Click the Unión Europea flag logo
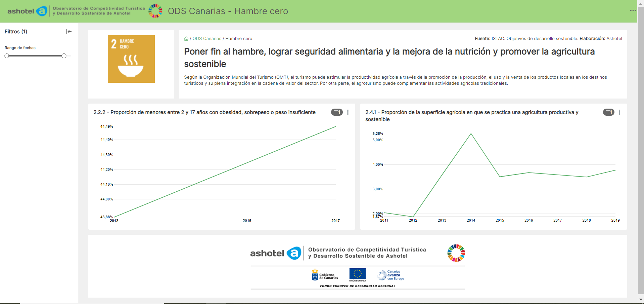Viewport: 644px width, 304px height. point(357,275)
